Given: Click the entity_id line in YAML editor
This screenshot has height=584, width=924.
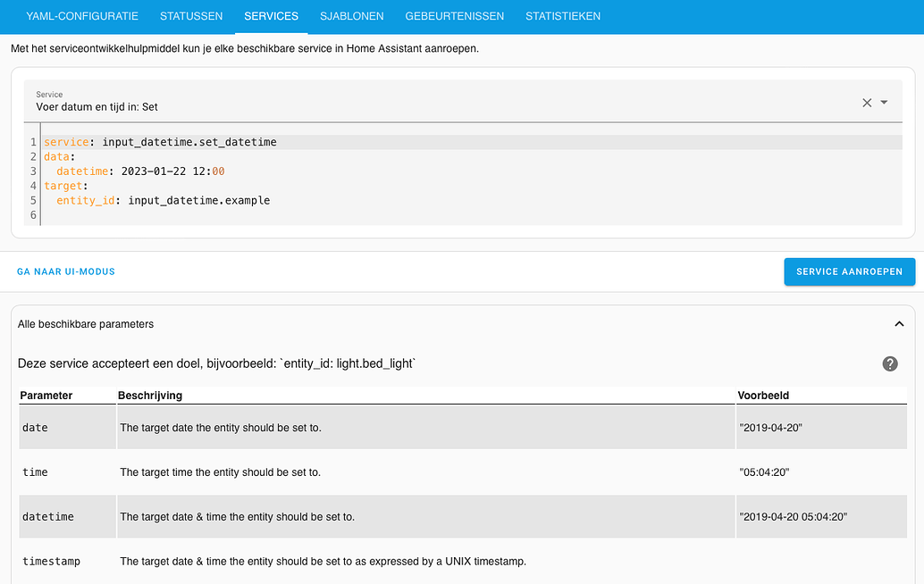Looking at the screenshot, I should [x=163, y=201].
